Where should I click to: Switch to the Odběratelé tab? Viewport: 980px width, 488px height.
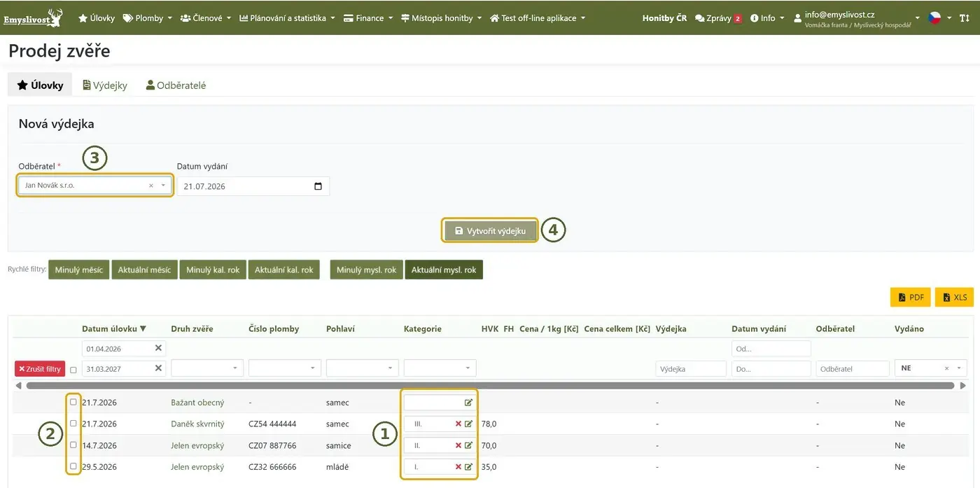[x=176, y=85]
